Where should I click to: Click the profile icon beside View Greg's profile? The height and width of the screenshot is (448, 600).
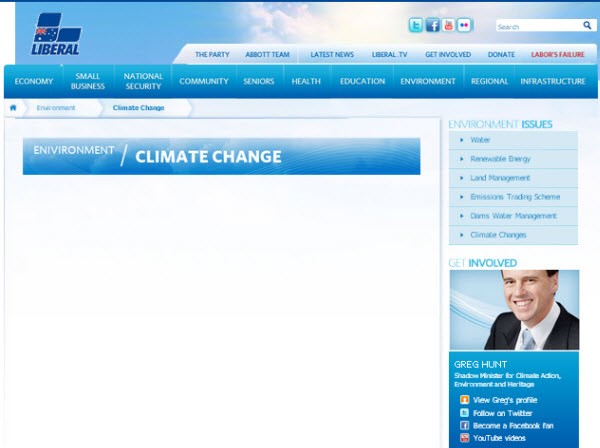point(464,400)
